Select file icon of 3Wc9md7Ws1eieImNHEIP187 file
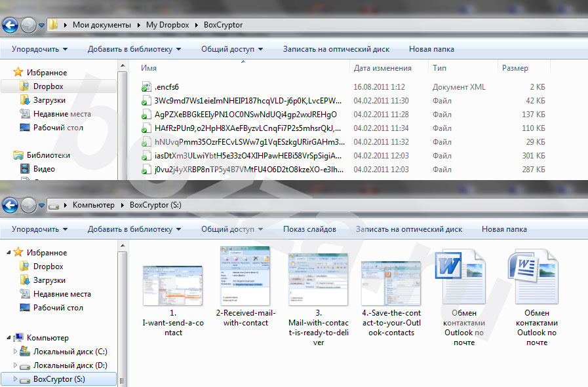Screen dimensions: 588x387 point(146,101)
